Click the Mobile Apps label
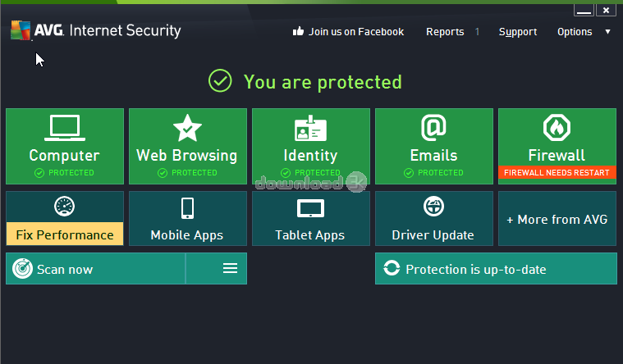The image size is (623, 364). pyautogui.click(x=187, y=235)
